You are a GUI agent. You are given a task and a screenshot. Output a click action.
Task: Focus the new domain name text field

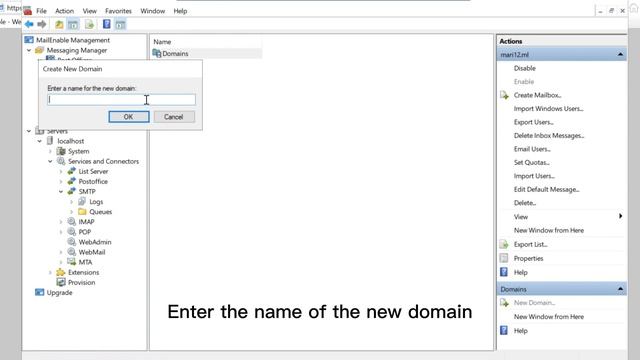(121, 100)
